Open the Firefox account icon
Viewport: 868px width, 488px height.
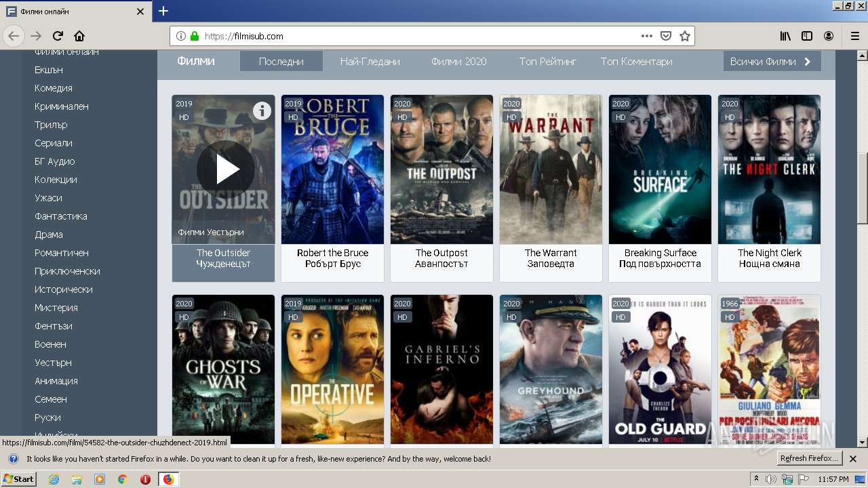click(x=829, y=36)
